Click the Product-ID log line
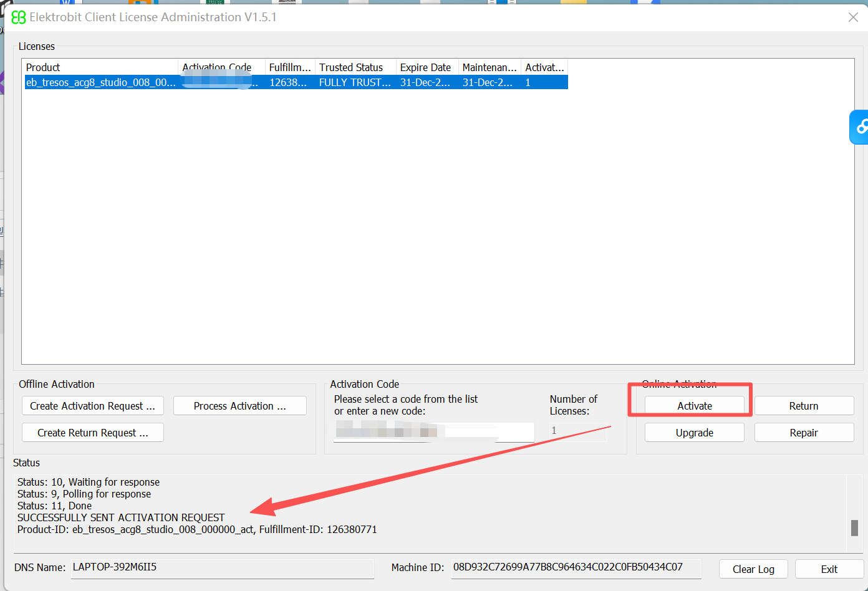The image size is (868, 591). [x=197, y=529]
